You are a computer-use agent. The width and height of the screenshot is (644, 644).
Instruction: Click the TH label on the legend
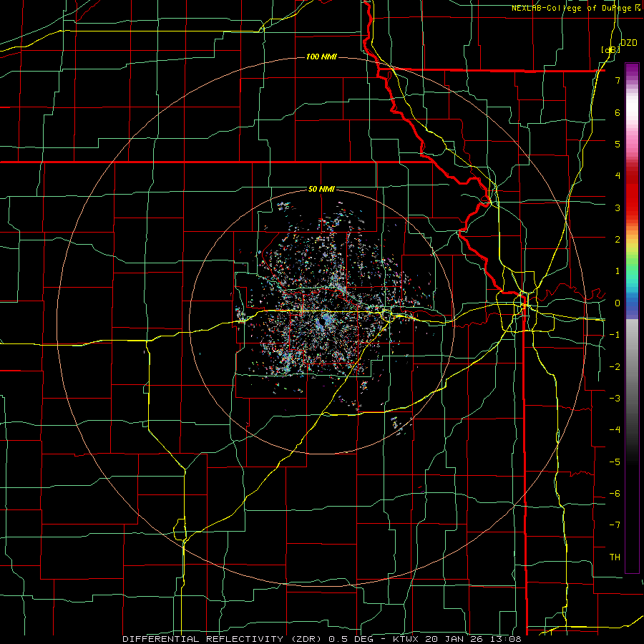coord(615,557)
